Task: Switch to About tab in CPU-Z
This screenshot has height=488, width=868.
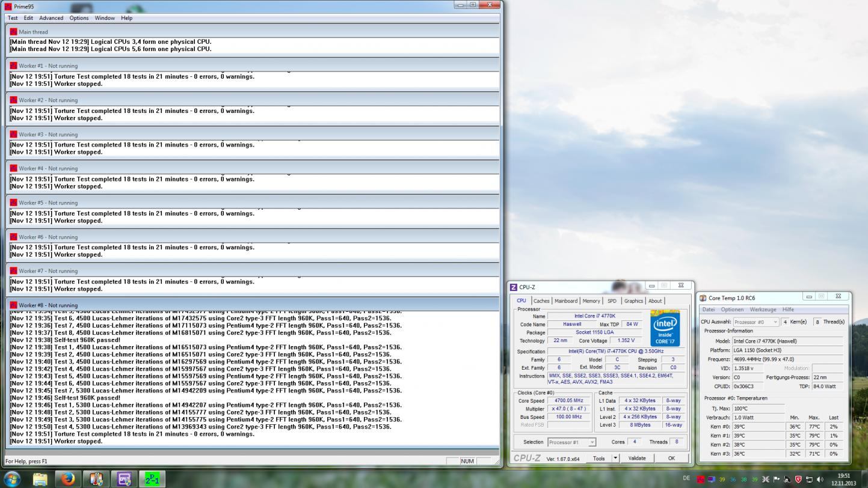Action: pos(655,301)
